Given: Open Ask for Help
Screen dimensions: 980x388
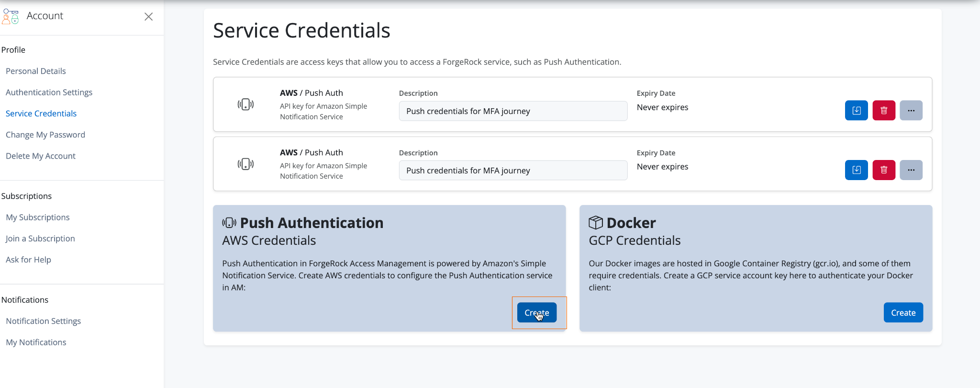Looking at the screenshot, I should [28, 260].
